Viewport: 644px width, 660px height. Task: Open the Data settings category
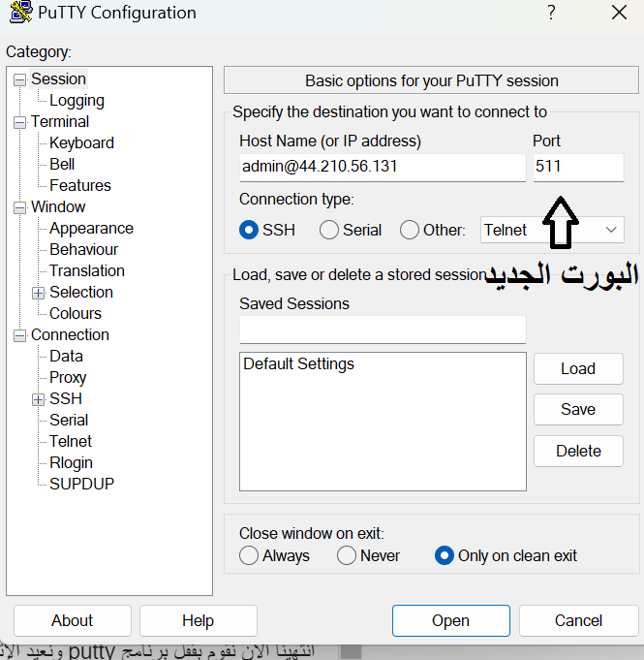click(66, 356)
